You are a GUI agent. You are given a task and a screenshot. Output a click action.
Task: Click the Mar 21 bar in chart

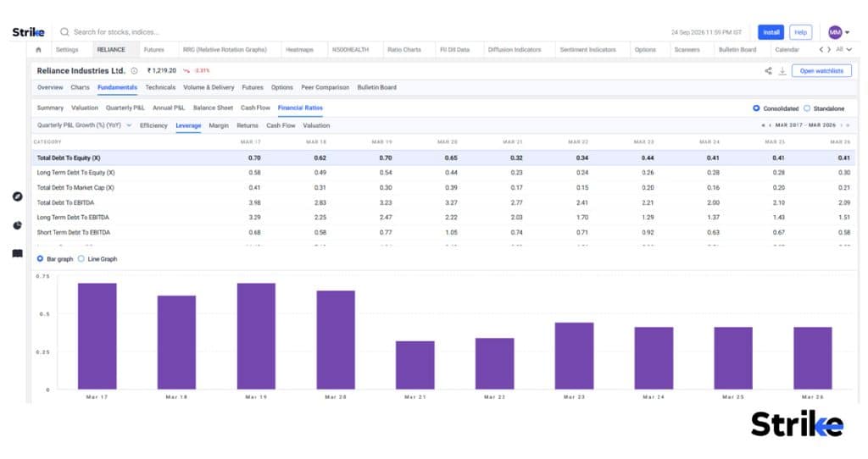click(x=415, y=365)
